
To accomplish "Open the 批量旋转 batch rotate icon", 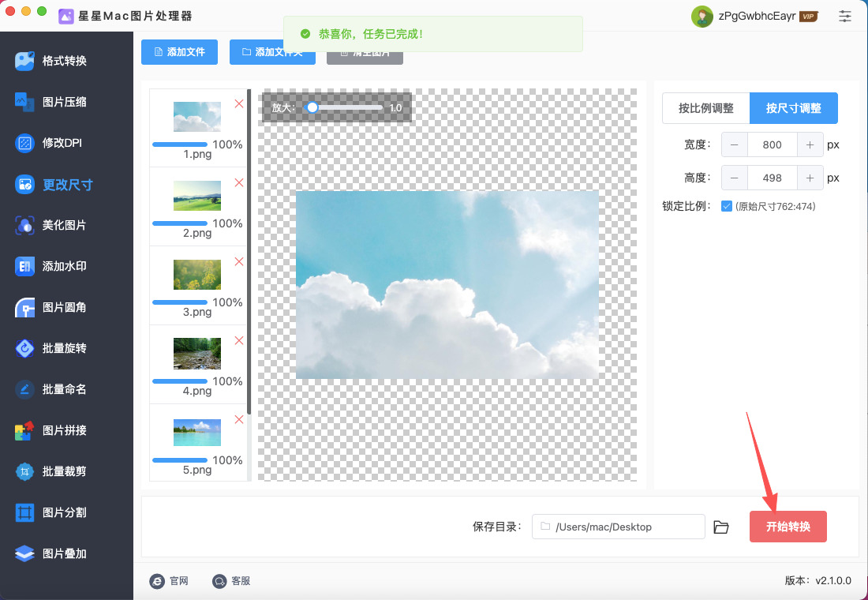I will pos(25,348).
